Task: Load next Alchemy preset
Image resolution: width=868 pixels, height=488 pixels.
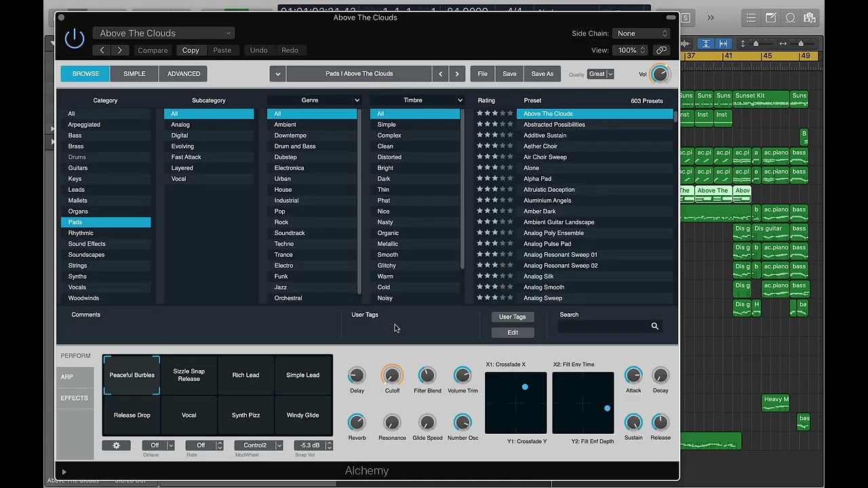Action: pyautogui.click(x=457, y=74)
